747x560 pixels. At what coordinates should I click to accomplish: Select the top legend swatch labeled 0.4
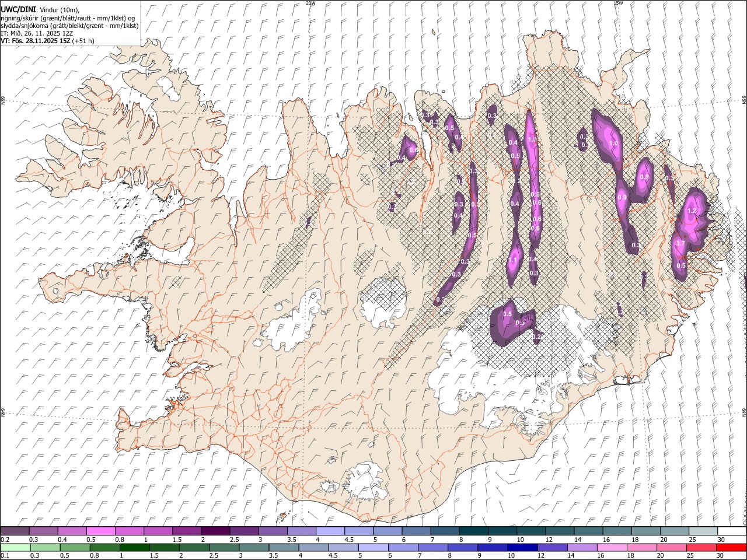(72, 531)
